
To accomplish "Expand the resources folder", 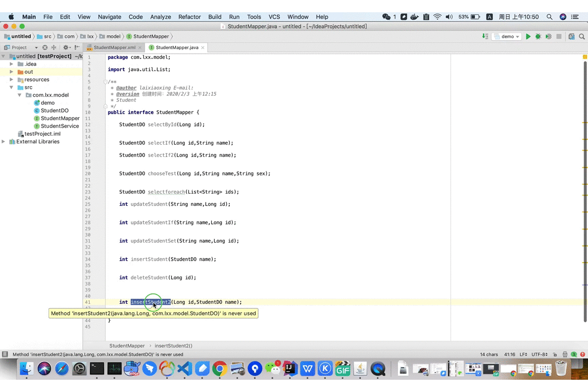I will click(11, 80).
